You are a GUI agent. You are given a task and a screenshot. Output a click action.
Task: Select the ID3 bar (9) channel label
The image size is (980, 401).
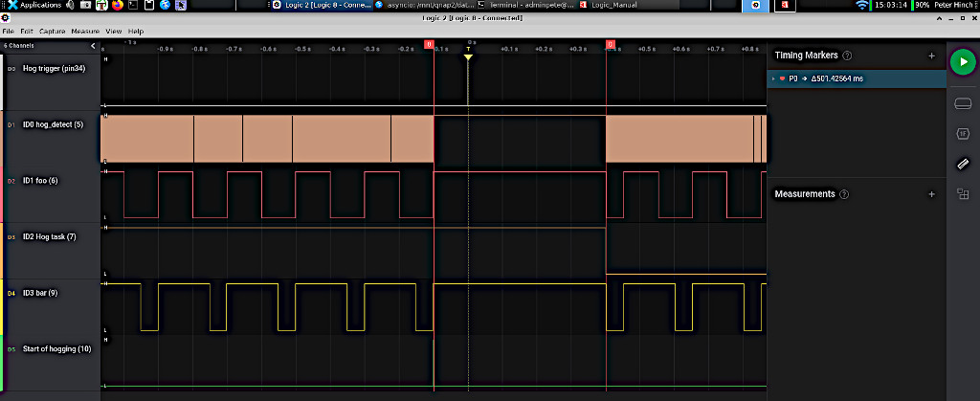pos(40,293)
